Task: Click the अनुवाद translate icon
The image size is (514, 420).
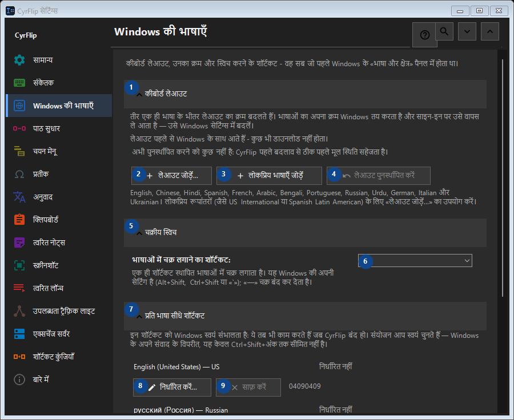Action: (x=19, y=197)
